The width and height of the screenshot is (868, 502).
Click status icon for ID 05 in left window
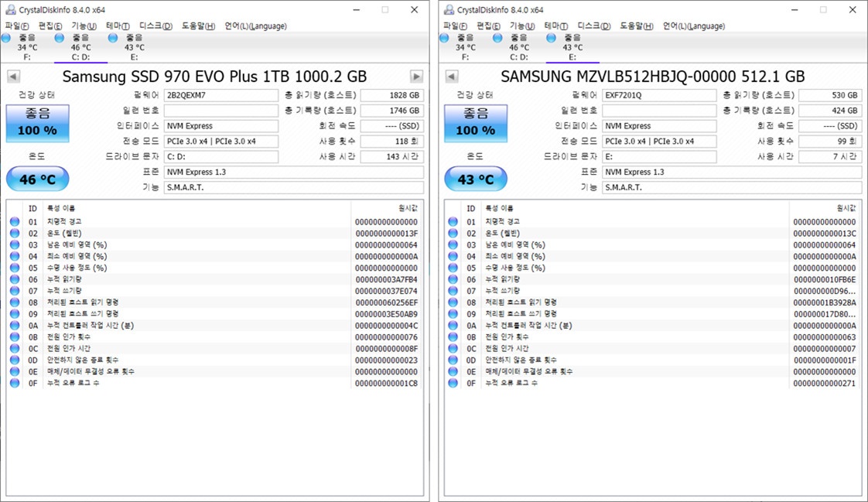15,268
